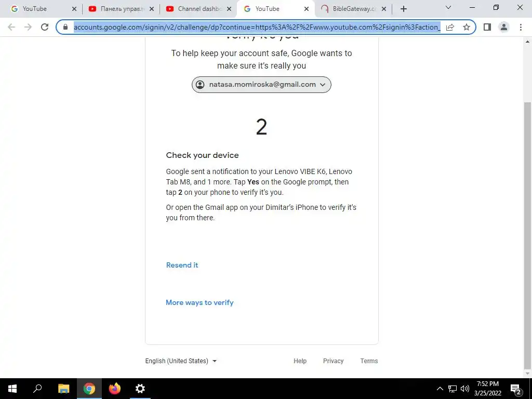Open the Chrome side panel
Viewport: 532px width, 399px height.
487,27
